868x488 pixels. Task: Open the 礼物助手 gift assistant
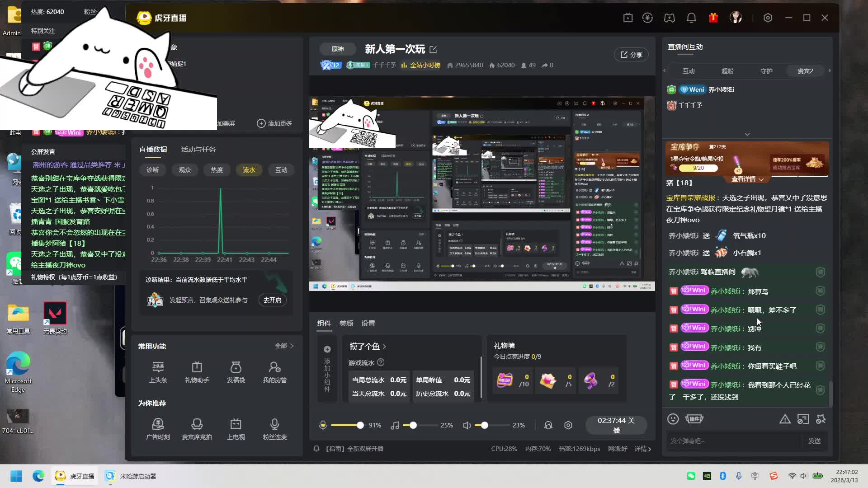197,367
